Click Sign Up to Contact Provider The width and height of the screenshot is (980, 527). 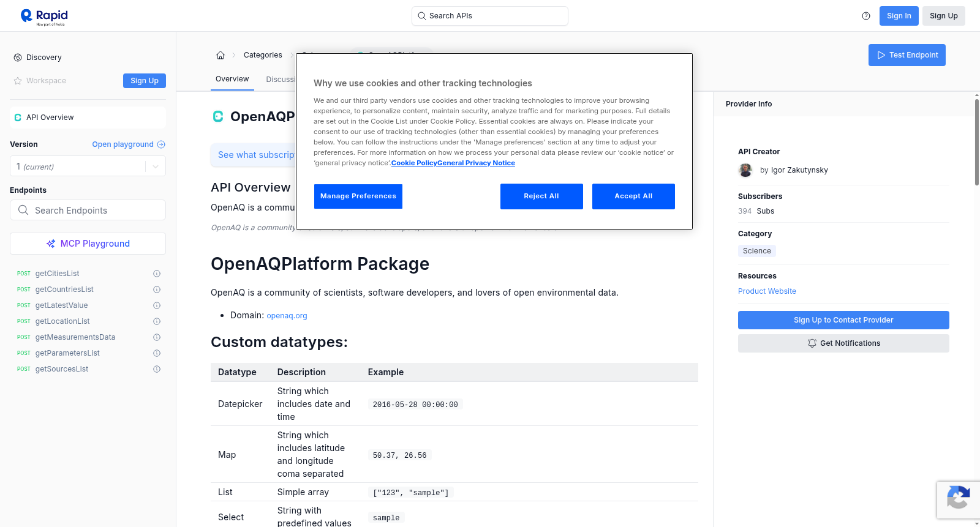(843, 320)
